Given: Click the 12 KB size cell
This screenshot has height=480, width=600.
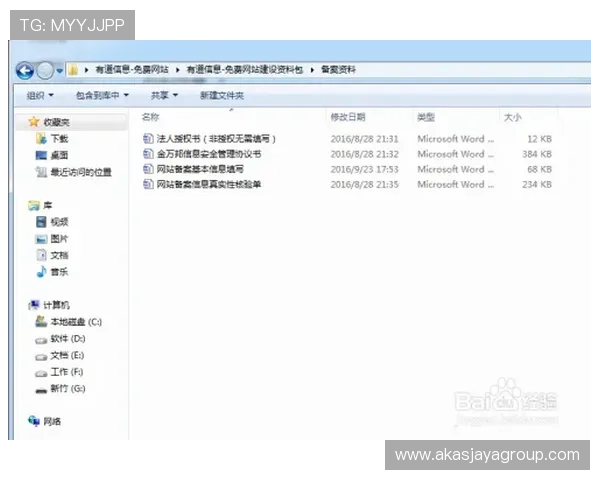Looking at the screenshot, I should pyautogui.click(x=540, y=139).
